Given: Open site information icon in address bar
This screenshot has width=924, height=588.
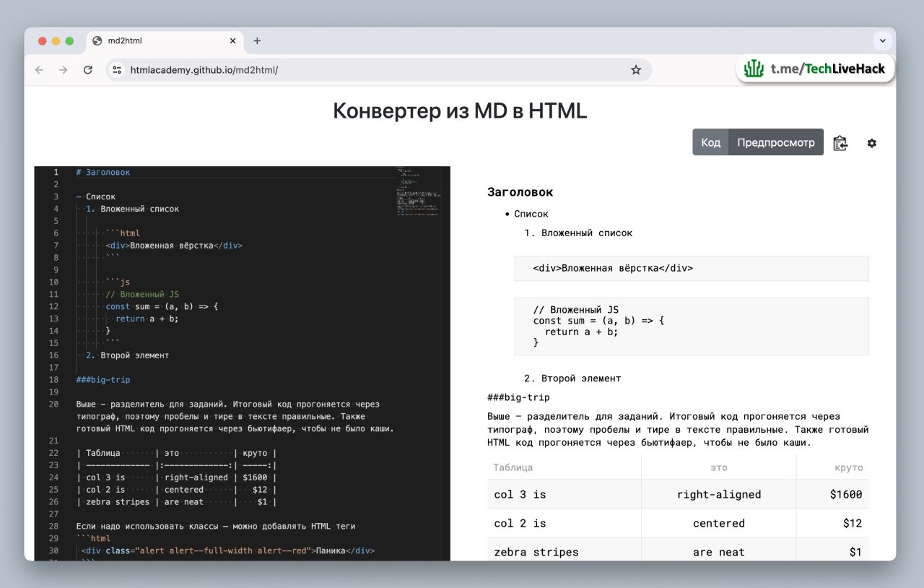Looking at the screenshot, I should click(x=117, y=70).
